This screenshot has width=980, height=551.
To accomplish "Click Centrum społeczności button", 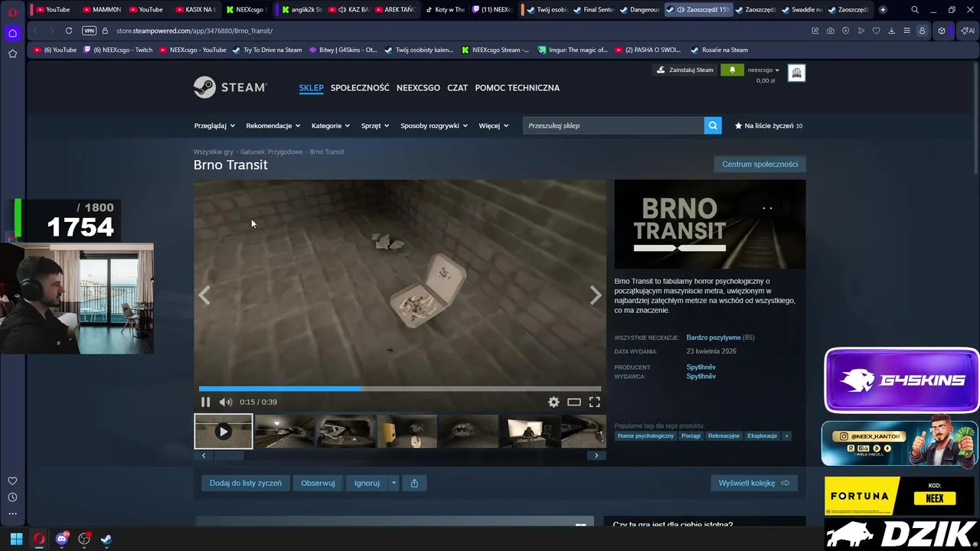I will point(759,164).
